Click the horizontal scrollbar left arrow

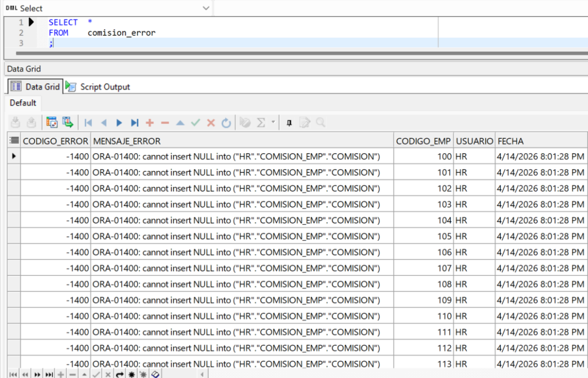coord(201,374)
